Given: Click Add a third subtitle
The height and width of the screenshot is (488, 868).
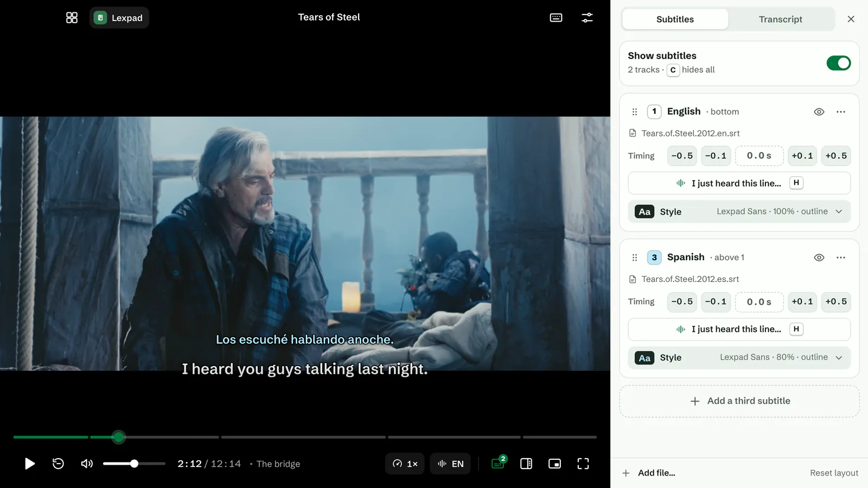Looking at the screenshot, I should click(739, 401).
